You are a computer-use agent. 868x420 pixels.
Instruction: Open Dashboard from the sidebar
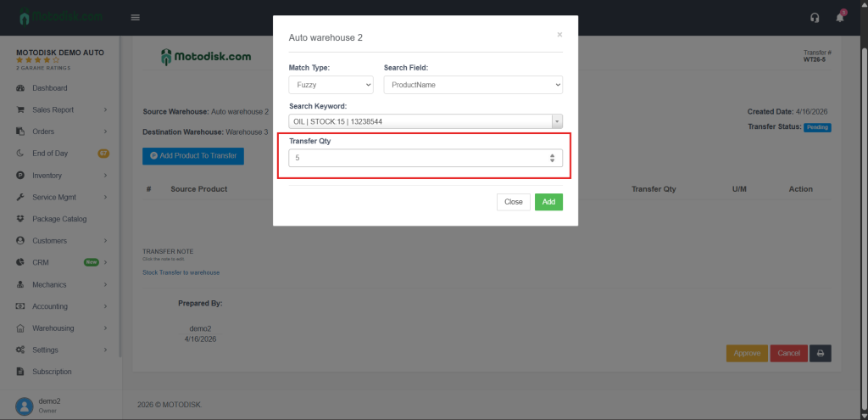tap(49, 88)
